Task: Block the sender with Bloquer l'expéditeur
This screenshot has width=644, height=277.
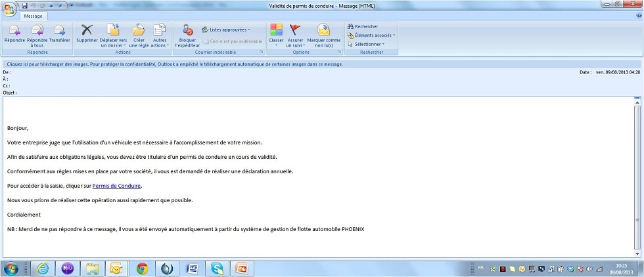Action: pos(187,33)
